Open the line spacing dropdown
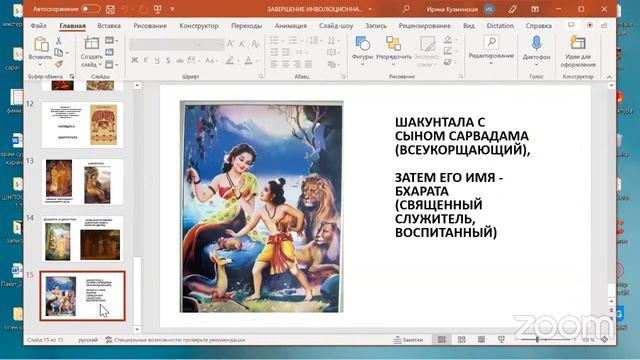 315,40
